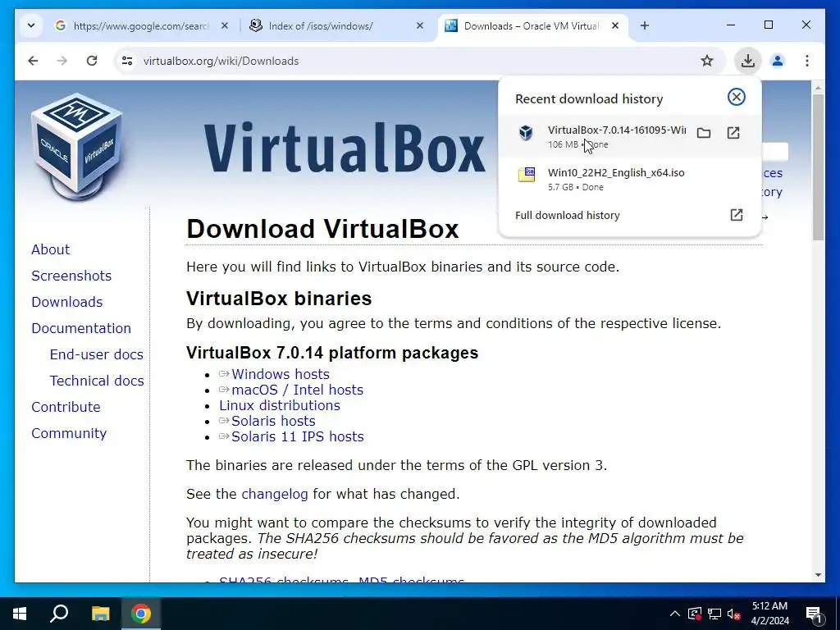Open Windows taskbar search
Viewport: 840px width, 630px height.
pos(59,614)
